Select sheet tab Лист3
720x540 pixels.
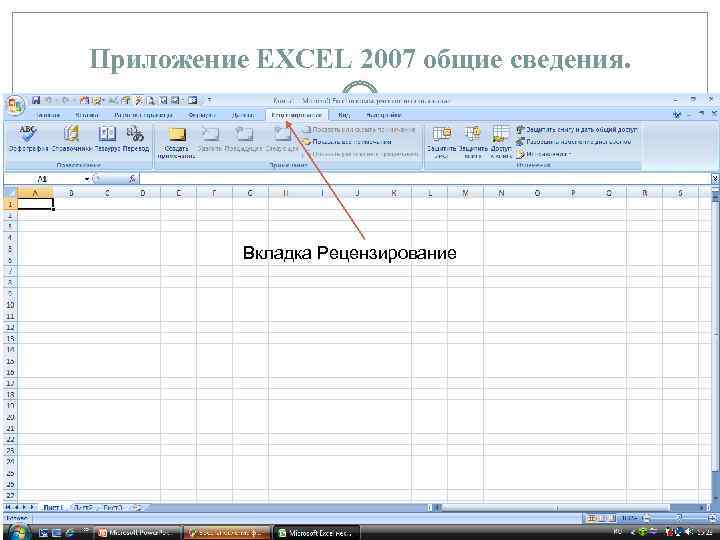[x=113, y=508]
